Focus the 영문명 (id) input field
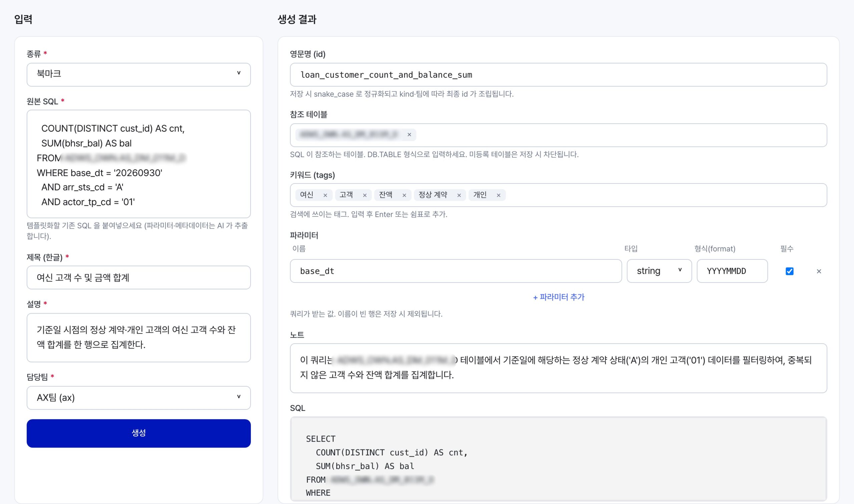Viewport: 854px width, 504px height. [x=558, y=75]
